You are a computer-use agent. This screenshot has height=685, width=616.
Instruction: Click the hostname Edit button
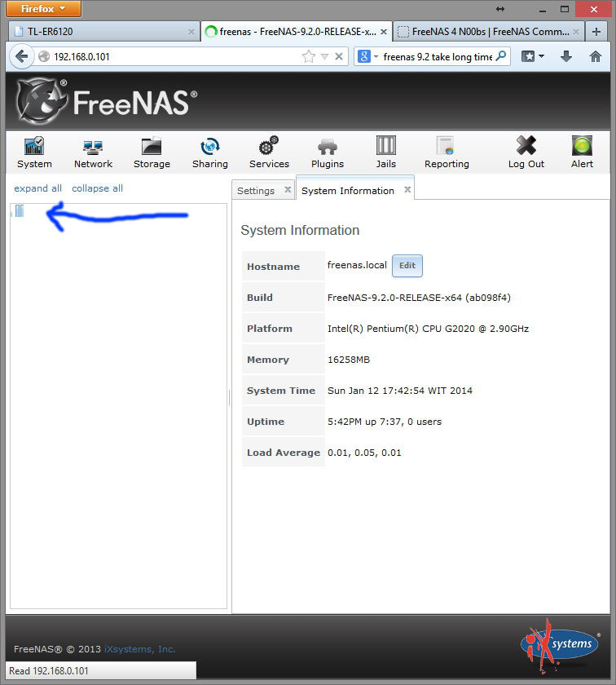pos(407,266)
